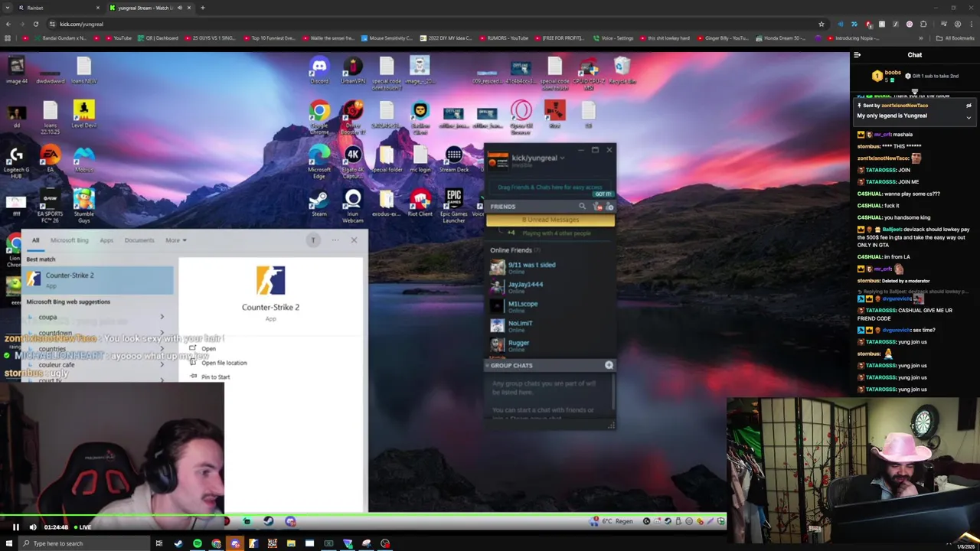This screenshot has height=551, width=980.
Task: Select the Counter-Strike 2 best match result
Action: (98, 279)
